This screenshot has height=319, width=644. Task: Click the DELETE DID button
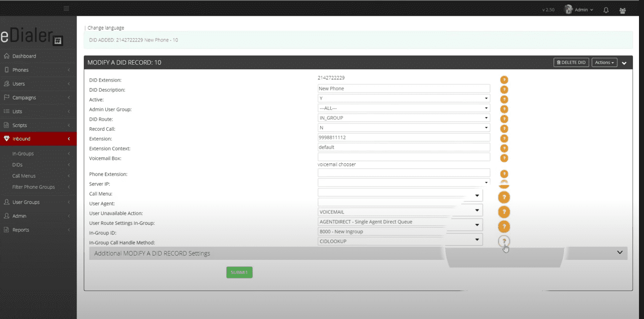(x=571, y=63)
